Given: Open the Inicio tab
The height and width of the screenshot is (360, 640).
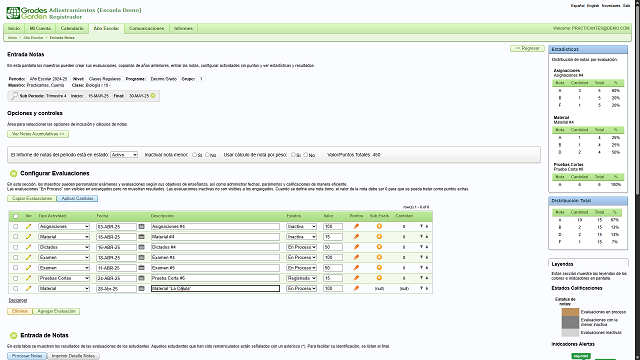Looking at the screenshot, I should [x=14, y=28].
